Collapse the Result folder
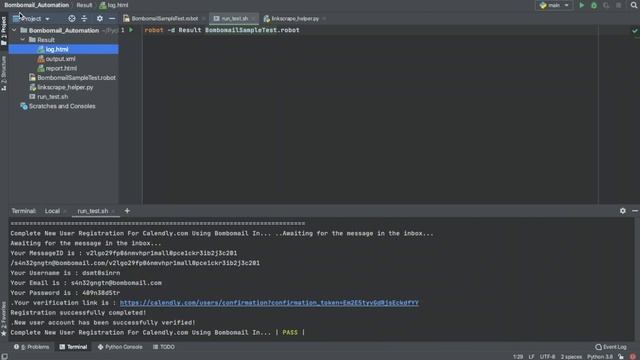 (x=23, y=40)
